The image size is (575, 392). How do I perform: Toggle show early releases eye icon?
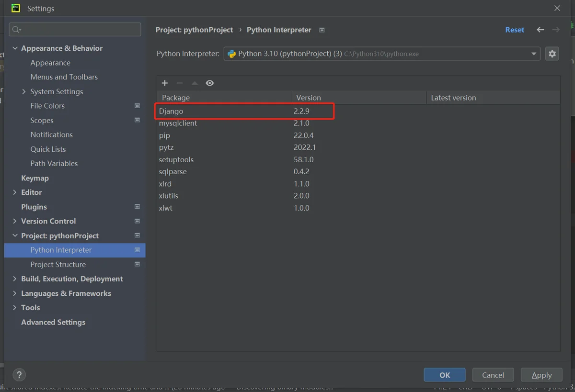click(210, 83)
